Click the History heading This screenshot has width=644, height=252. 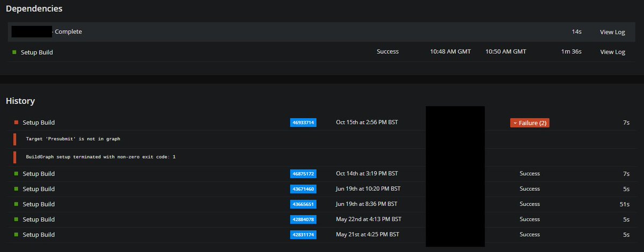point(20,100)
